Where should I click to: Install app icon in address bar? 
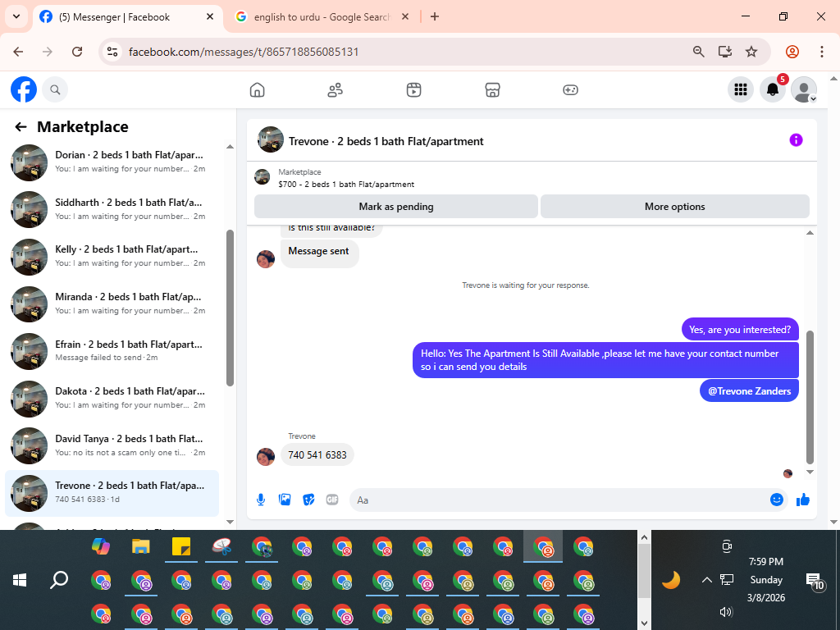pos(725,52)
